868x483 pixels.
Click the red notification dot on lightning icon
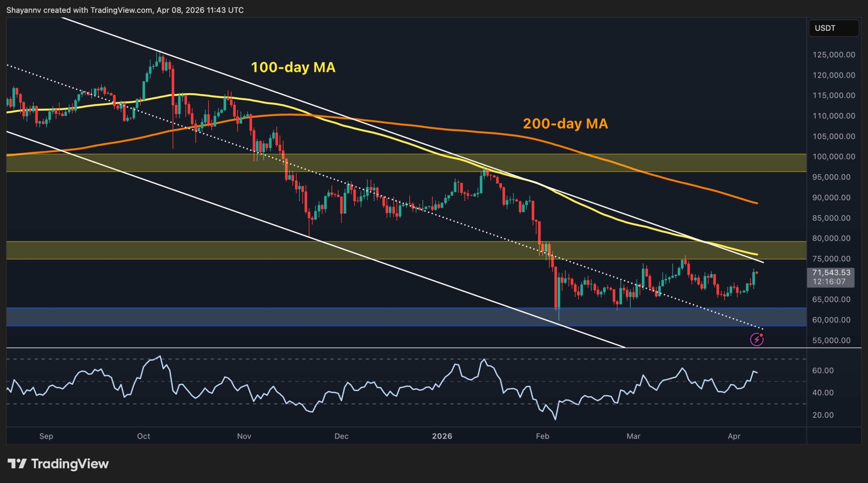click(x=762, y=336)
